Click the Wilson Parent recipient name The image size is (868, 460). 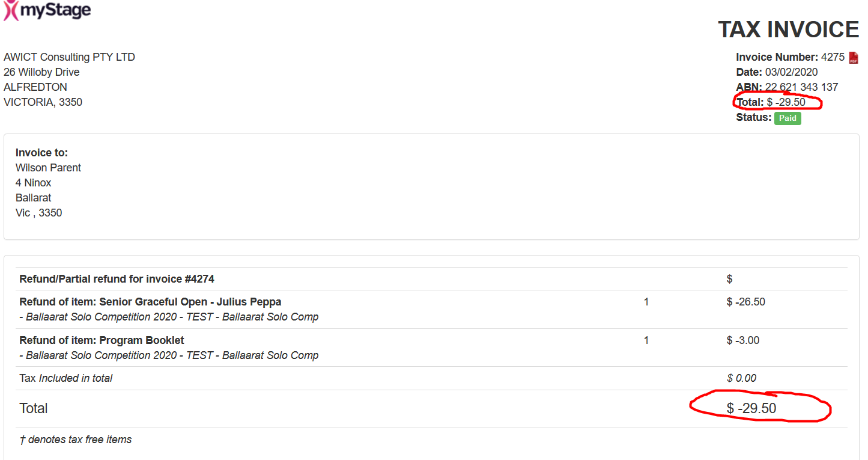point(48,168)
